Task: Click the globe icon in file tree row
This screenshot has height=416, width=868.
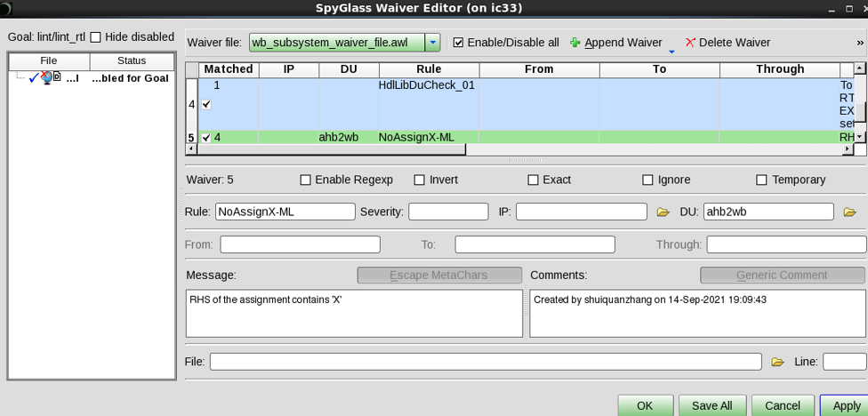Action: point(46,78)
